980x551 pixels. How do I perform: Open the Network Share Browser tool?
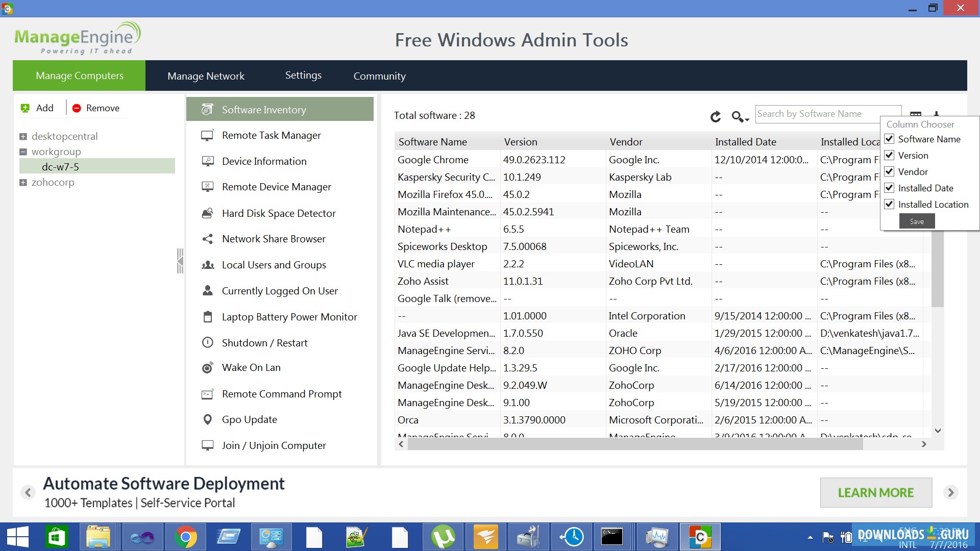coord(273,238)
